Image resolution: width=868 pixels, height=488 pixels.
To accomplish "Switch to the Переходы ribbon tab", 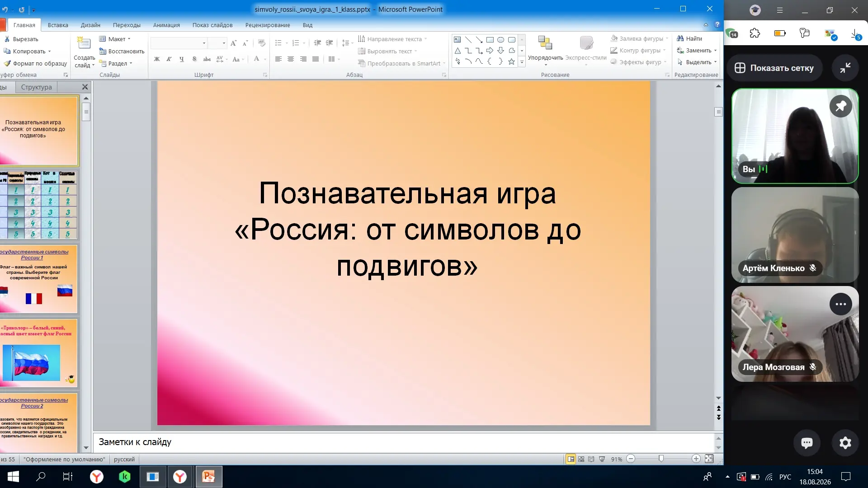I will tap(127, 25).
